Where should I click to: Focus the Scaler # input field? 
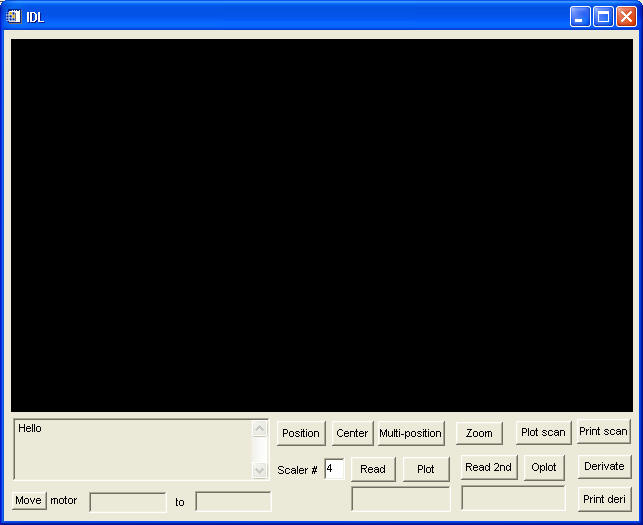point(334,469)
